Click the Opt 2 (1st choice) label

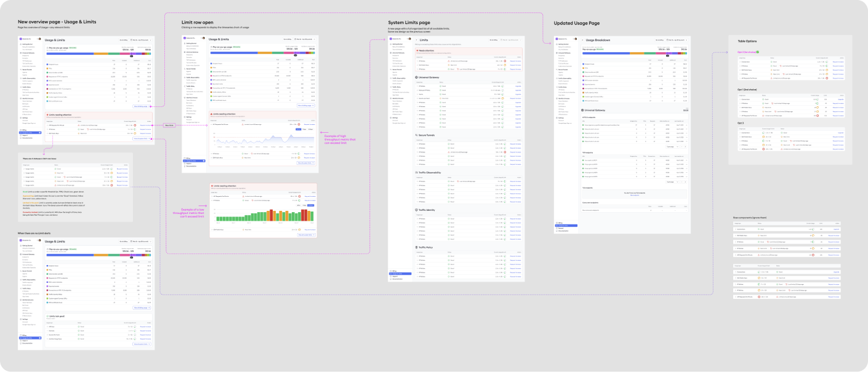tap(747, 52)
